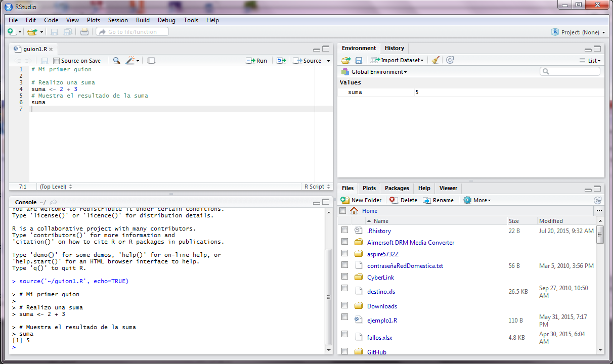Close the guion1.R tab

tap(51, 50)
